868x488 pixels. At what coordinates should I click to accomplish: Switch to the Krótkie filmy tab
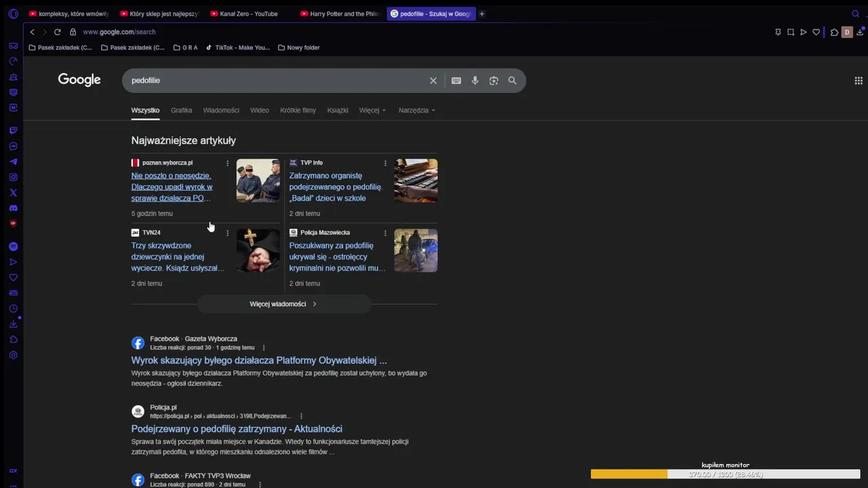298,110
